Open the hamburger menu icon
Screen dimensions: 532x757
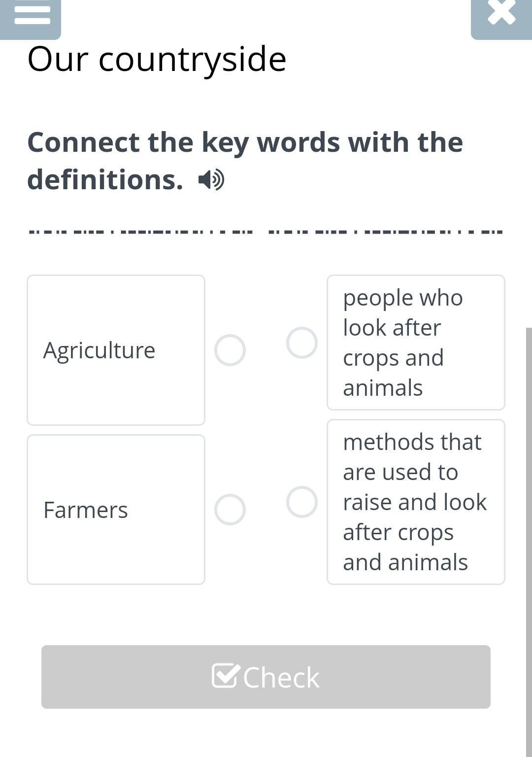31,18
